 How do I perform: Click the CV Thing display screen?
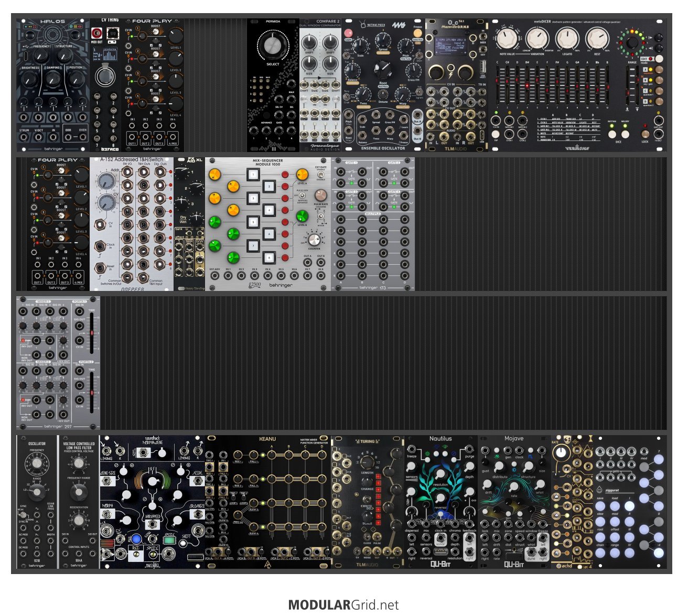[x=105, y=55]
